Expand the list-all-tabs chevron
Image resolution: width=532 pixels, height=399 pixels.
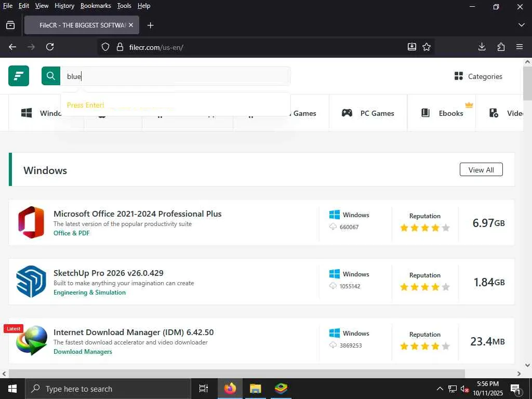pos(522,25)
